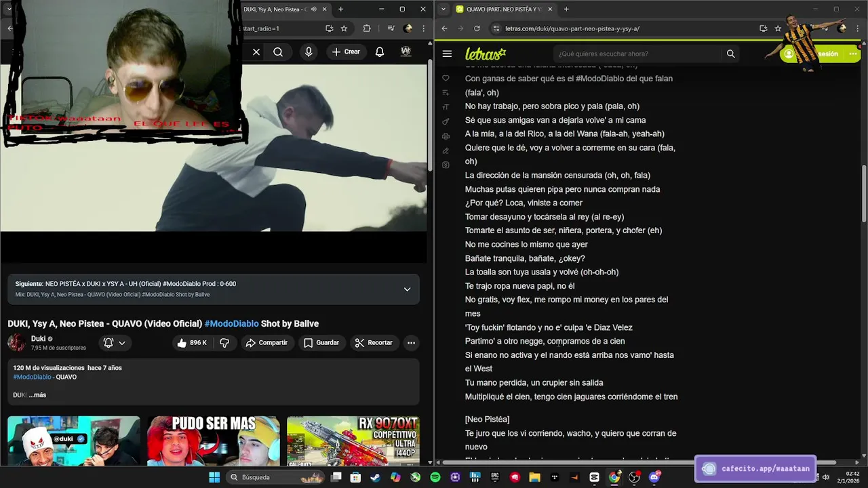This screenshot has height=488, width=868.
Task: Open the Windows Start button
Action: click(x=214, y=477)
